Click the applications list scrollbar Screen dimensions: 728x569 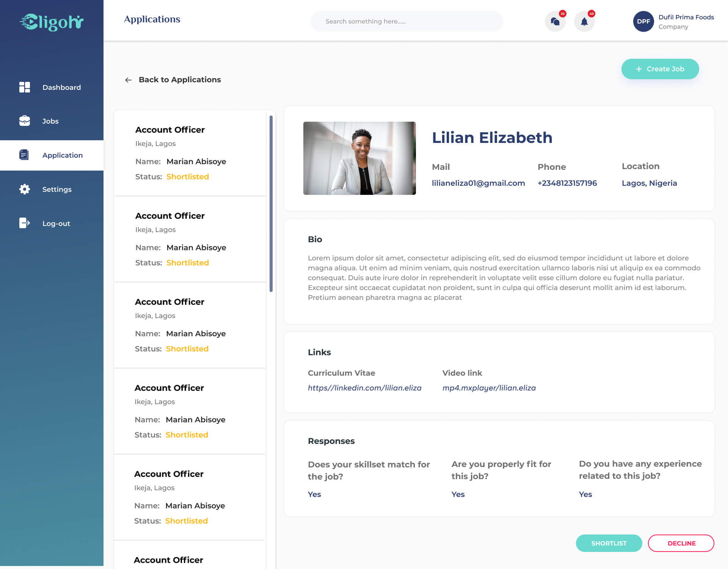[271, 204]
